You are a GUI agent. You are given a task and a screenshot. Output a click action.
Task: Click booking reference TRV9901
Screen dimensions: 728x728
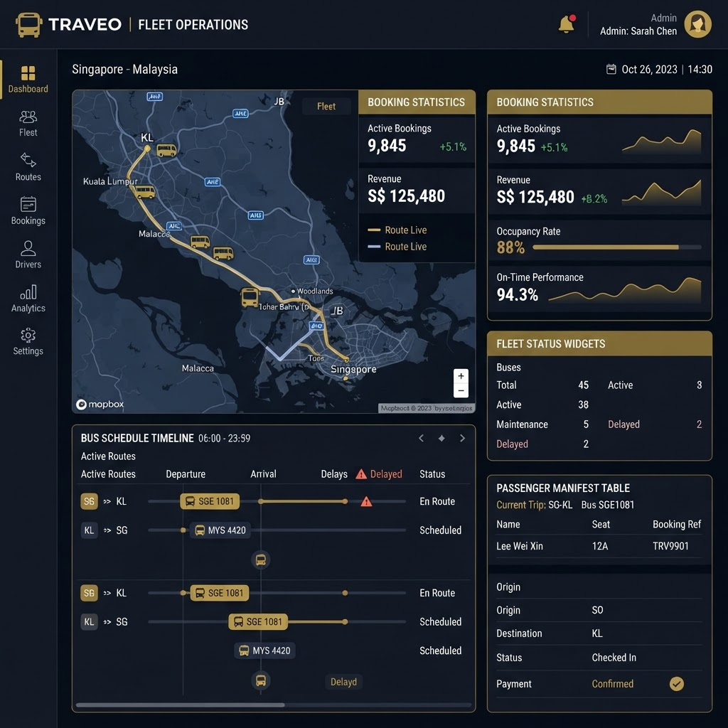(670, 546)
